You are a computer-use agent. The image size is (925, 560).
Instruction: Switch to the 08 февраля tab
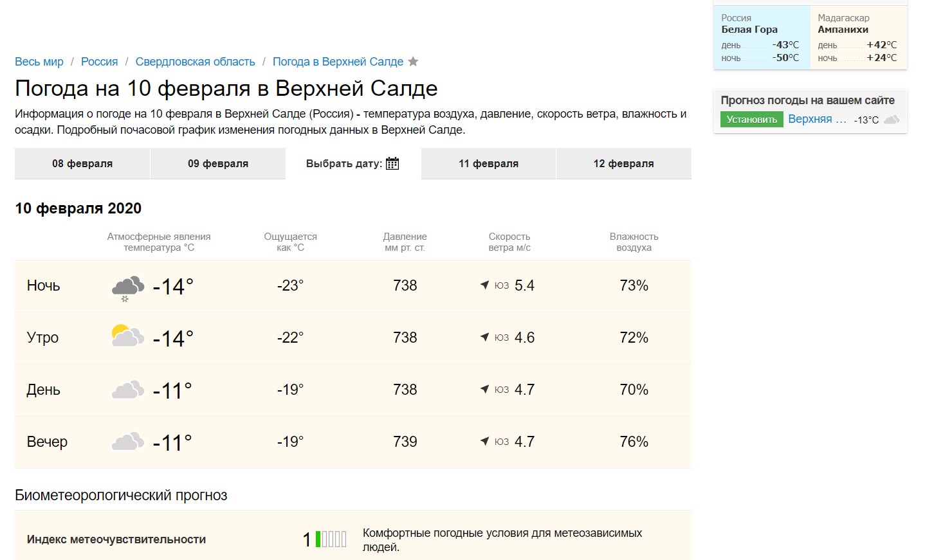(x=82, y=163)
